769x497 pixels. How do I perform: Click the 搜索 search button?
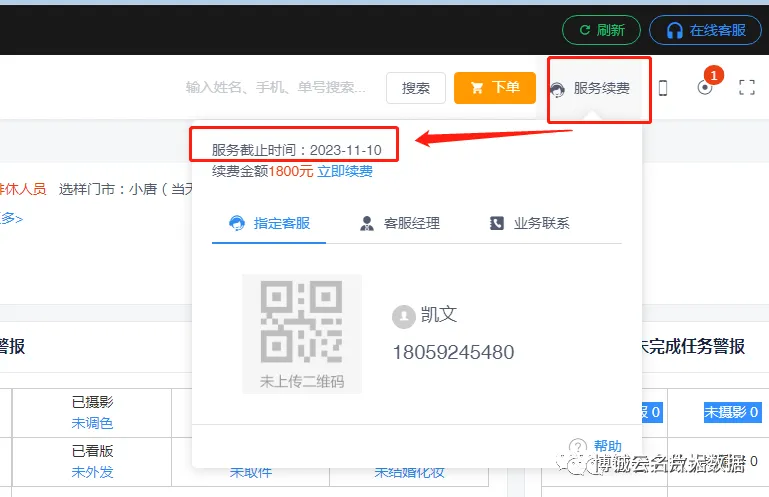415,88
